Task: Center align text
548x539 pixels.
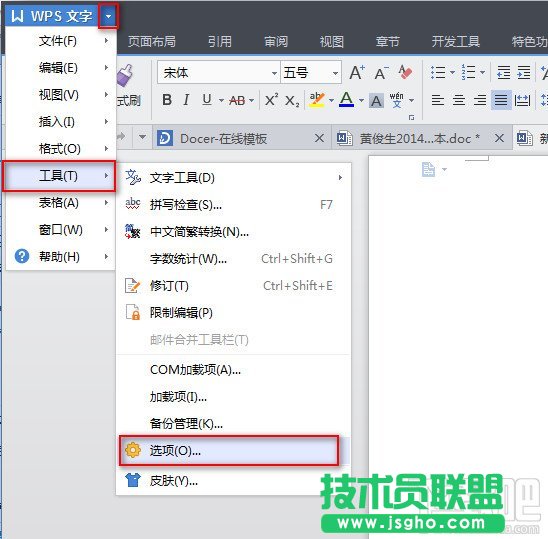Action: 459,100
